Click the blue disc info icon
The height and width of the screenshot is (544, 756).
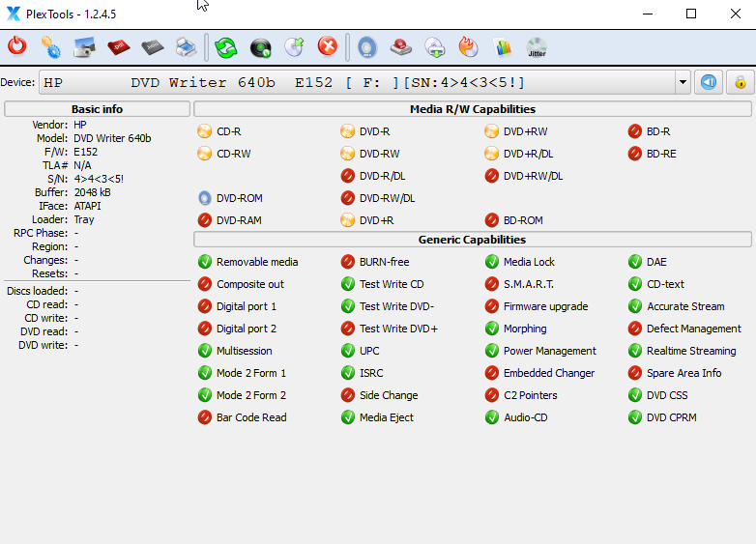[367, 47]
